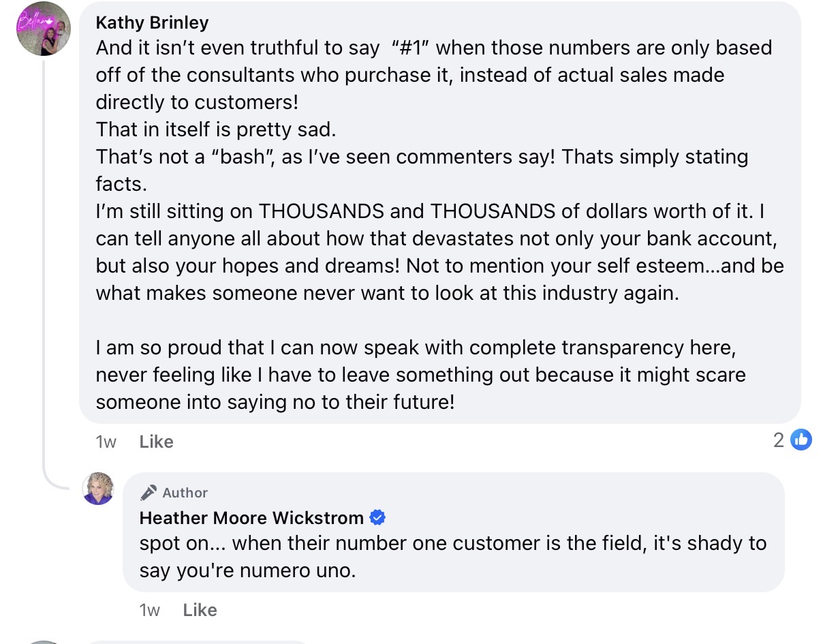
Task: Click the Author badge label
Action: click(x=185, y=493)
